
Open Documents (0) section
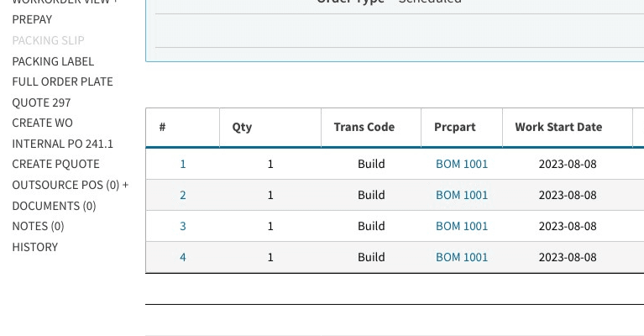tap(54, 206)
